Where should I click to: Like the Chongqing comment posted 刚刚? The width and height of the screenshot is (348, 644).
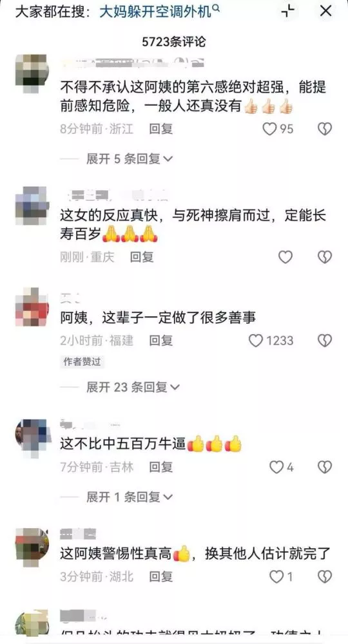285,257
